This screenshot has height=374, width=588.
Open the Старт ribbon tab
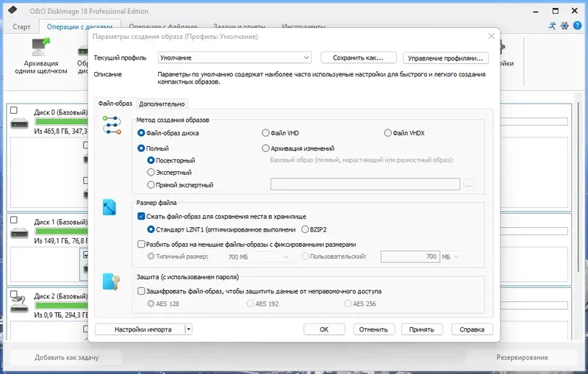pos(21,26)
